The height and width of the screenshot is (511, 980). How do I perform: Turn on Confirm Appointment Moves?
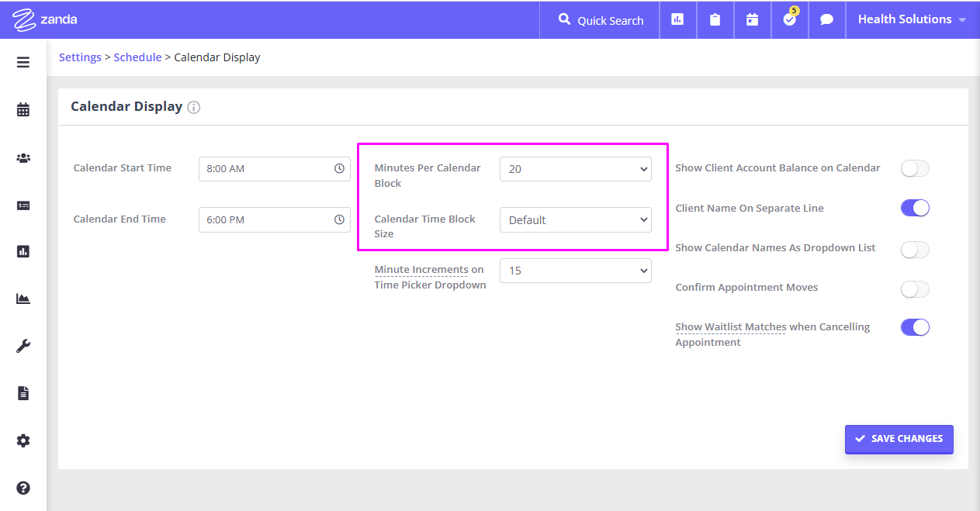(x=914, y=288)
